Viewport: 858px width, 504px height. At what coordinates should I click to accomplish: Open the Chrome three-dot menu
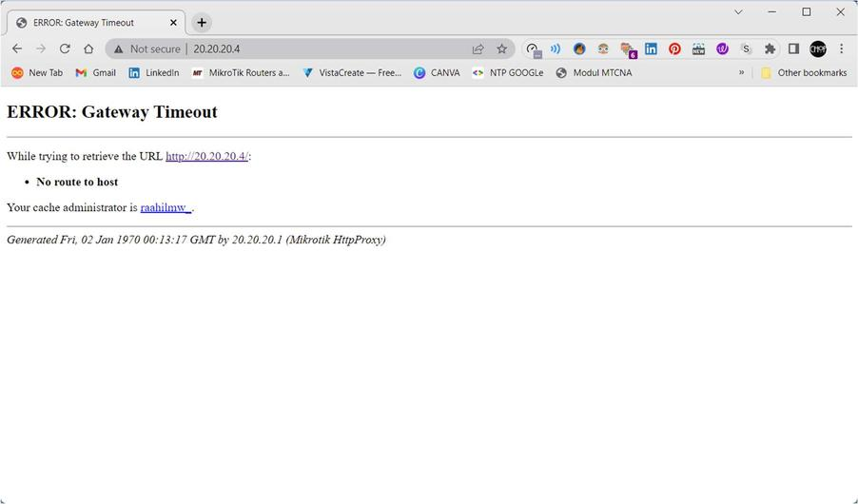[x=842, y=48]
